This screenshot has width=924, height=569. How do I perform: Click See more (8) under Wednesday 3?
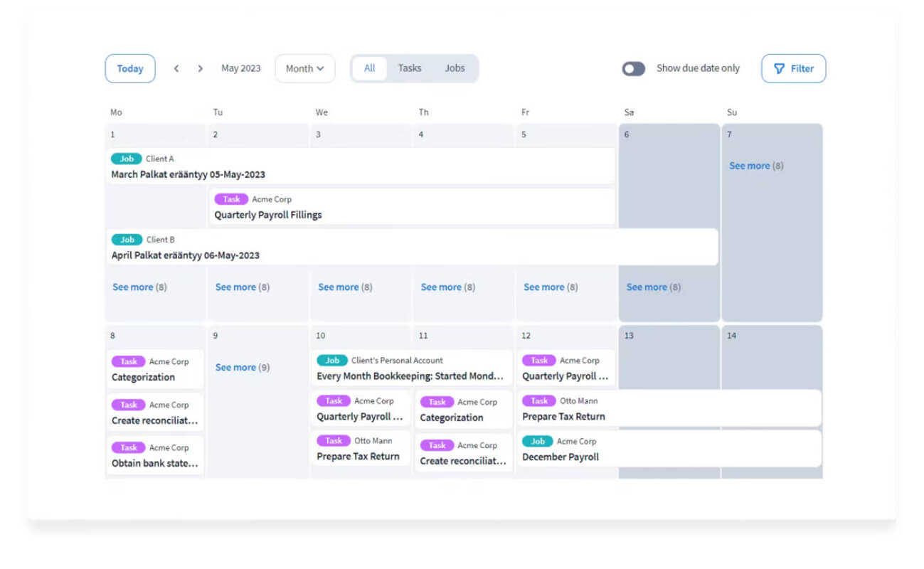(345, 287)
